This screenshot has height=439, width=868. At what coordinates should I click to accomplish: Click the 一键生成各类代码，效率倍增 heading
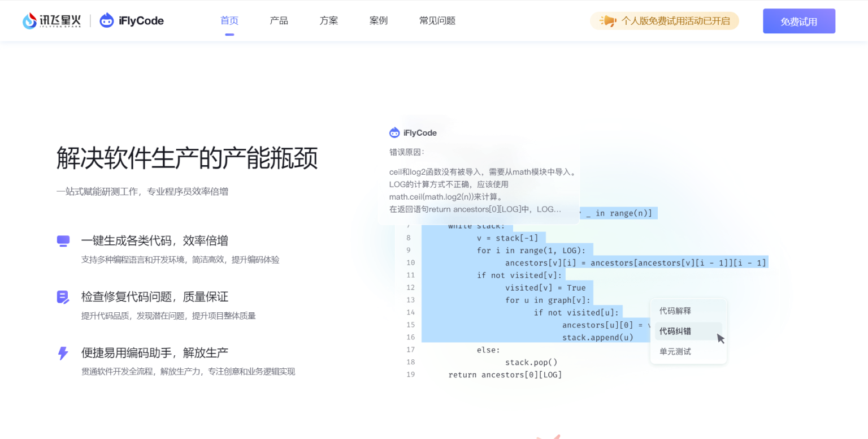pos(155,240)
